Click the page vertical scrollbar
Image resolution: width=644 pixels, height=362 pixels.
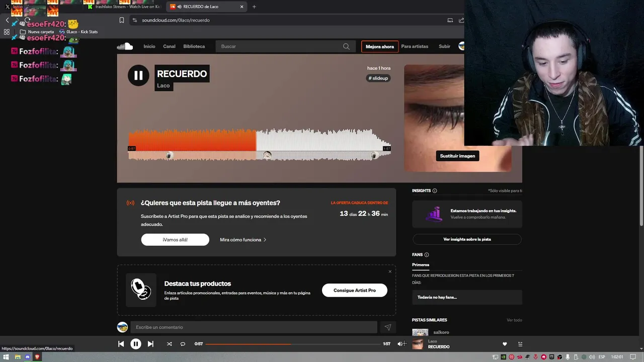pyautogui.click(x=641, y=186)
